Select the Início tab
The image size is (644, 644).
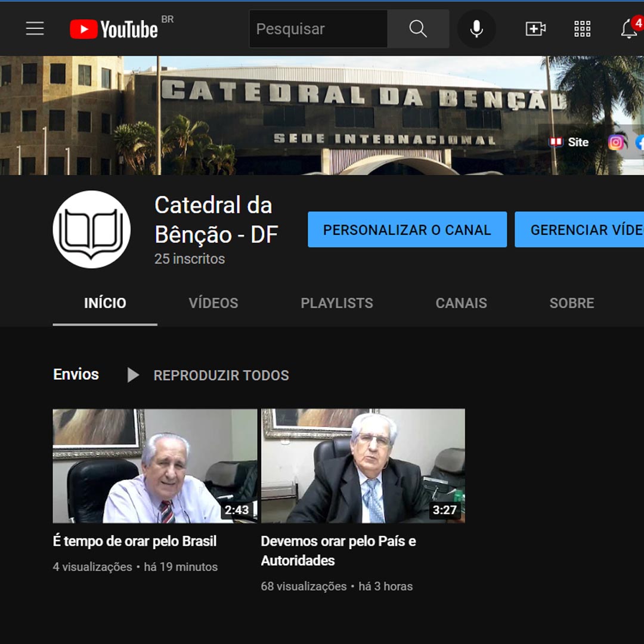(105, 303)
